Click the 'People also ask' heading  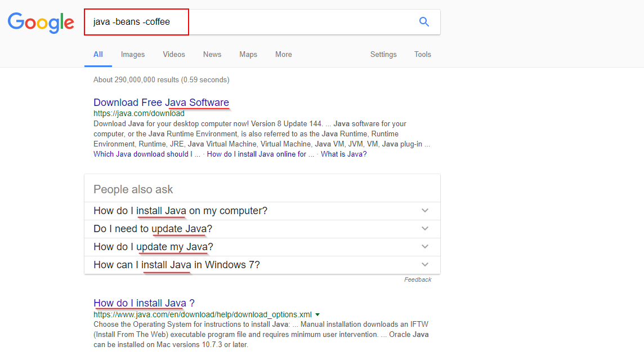point(133,189)
